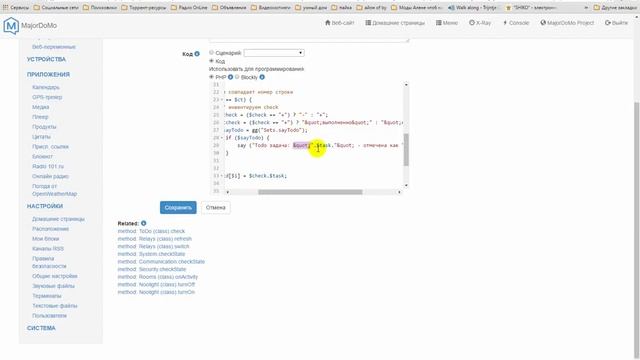Open the Объявления bookmark folder

pos(229,7)
